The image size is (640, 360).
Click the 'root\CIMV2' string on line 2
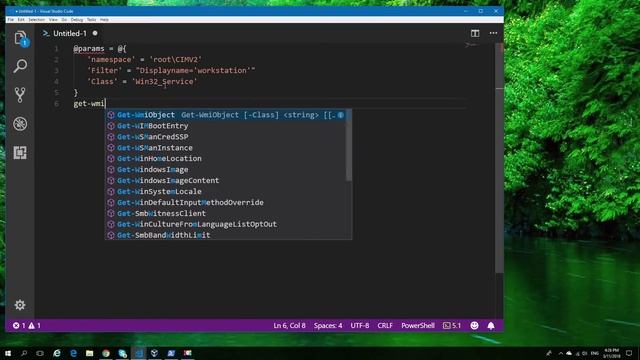coord(176,60)
